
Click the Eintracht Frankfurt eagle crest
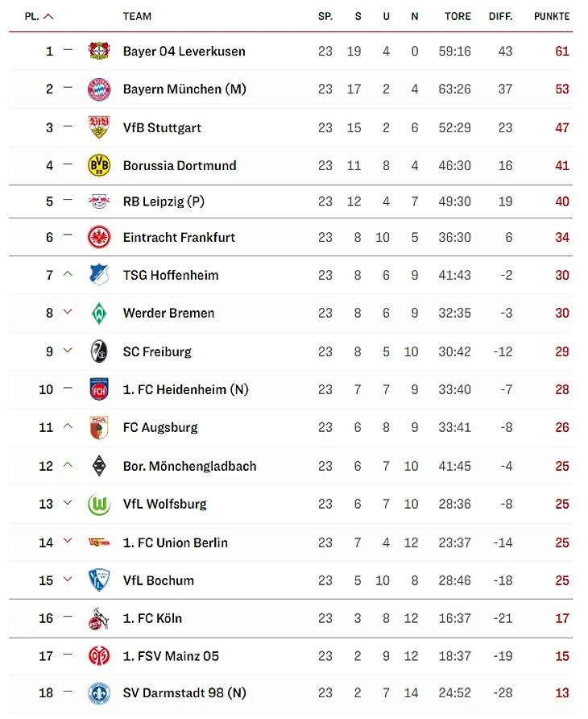[99, 237]
